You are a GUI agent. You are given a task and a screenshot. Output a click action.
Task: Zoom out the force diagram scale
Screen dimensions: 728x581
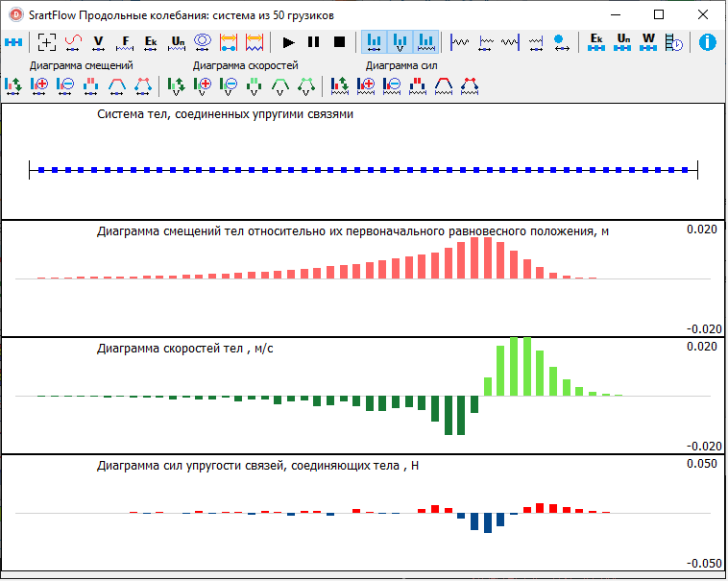click(392, 86)
